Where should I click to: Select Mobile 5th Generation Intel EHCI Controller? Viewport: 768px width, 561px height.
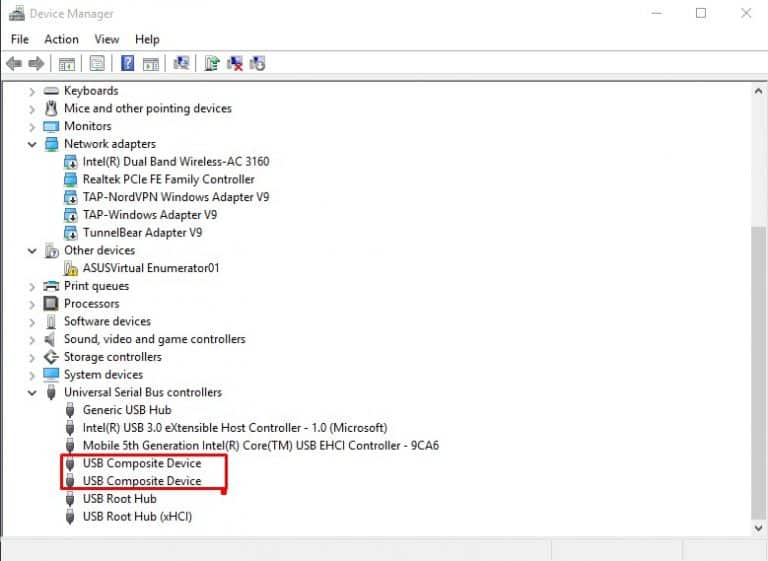[x=261, y=445]
